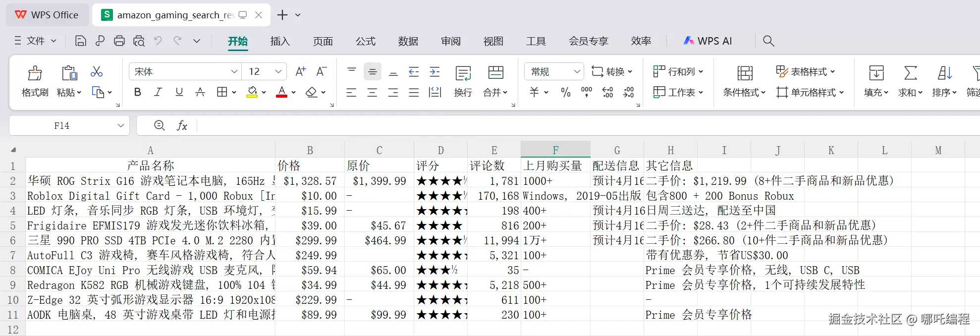Click the Undo arrow icon
Viewport: 980px width, 336px height.
click(158, 41)
